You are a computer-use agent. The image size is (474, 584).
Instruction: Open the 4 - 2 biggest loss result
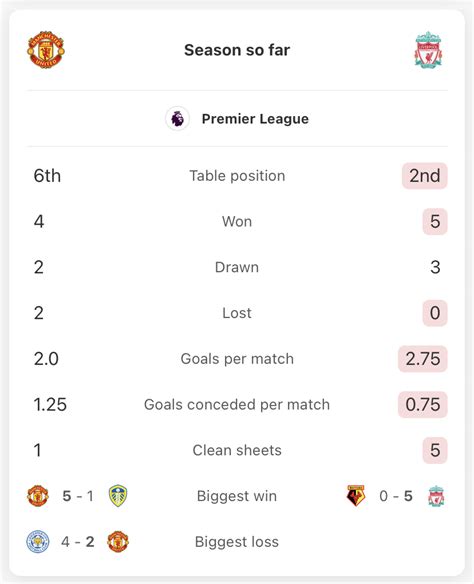pos(77,542)
